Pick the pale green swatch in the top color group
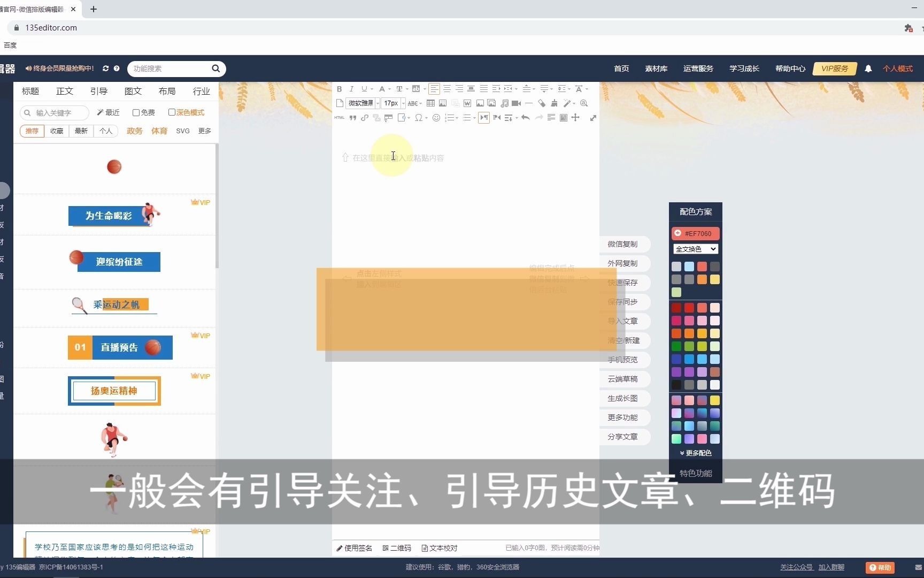The width and height of the screenshot is (924, 578). click(x=676, y=292)
